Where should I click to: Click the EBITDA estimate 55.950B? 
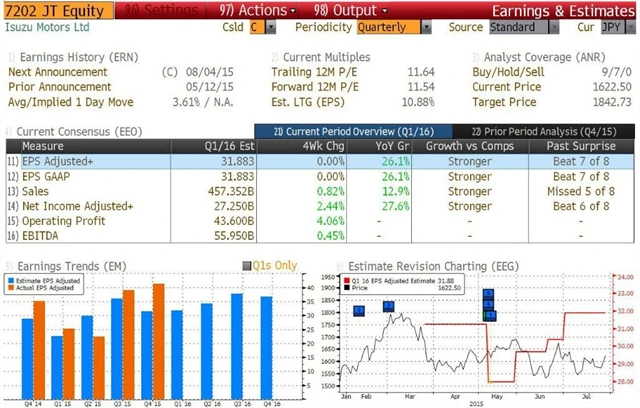[x=234, y=236]
